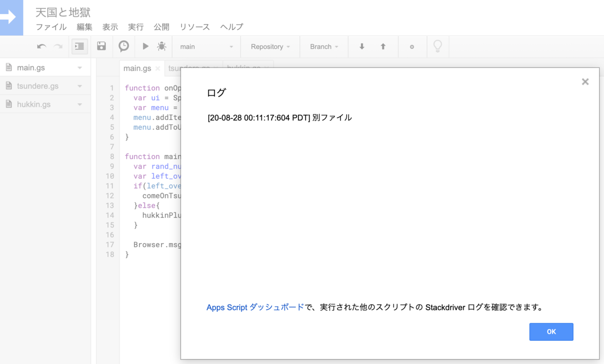
Task: Pull changes with down arrow icon
Action: [361, 46]
